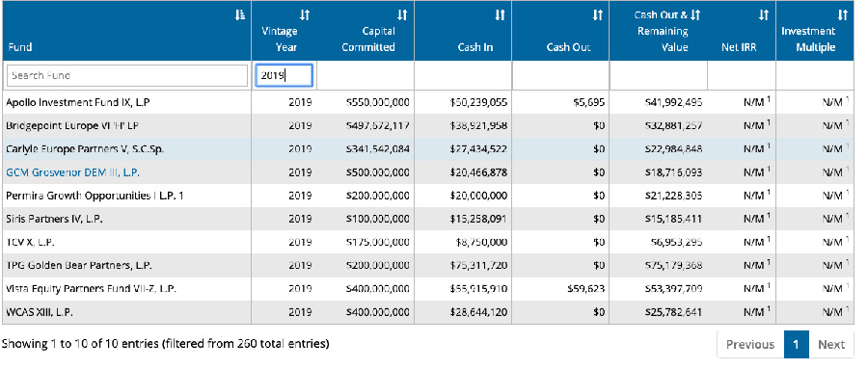Focus the Vintage Year filter box containing 2019
Viewport: 868px width, 369px height.
coord(284,76)
